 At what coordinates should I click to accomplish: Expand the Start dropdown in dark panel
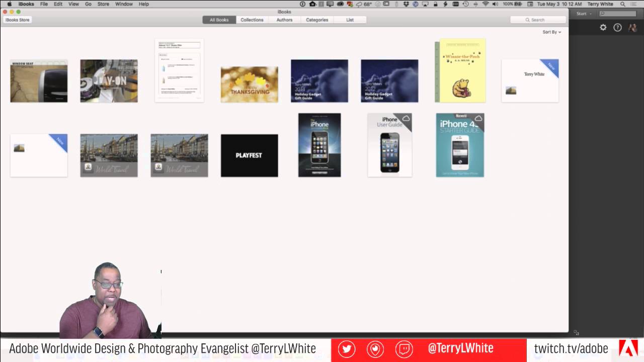tap(584, 14)
